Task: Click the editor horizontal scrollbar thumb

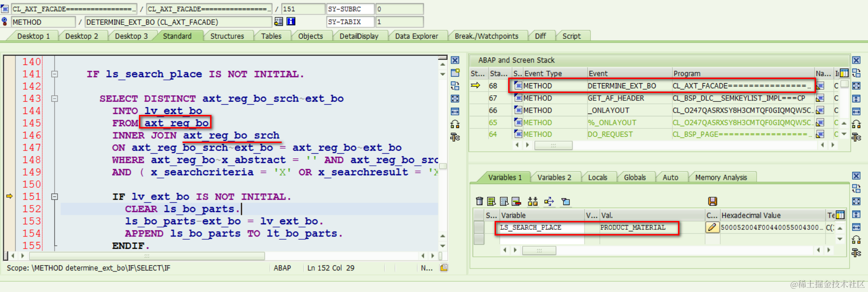Action: point(147,256)
